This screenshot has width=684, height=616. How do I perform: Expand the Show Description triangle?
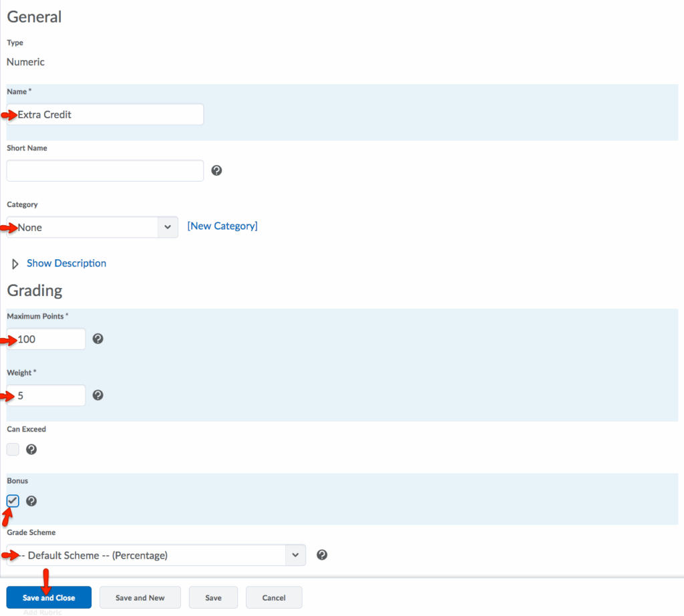tap(15, 264)
